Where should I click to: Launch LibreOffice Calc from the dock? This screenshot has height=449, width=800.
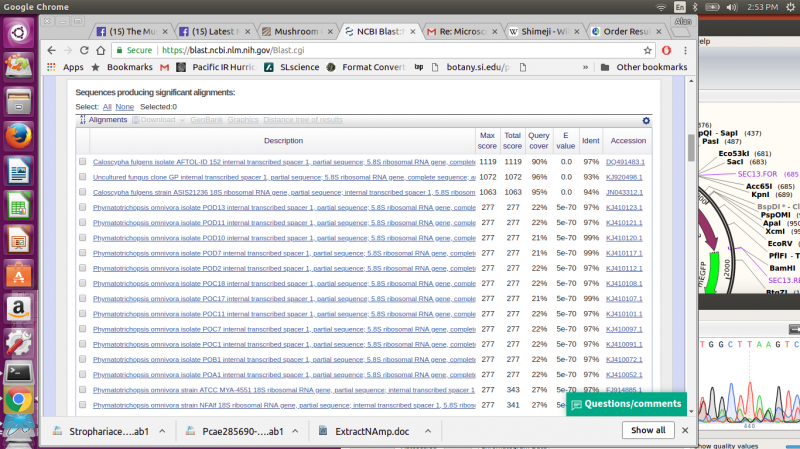pos(19,206)
